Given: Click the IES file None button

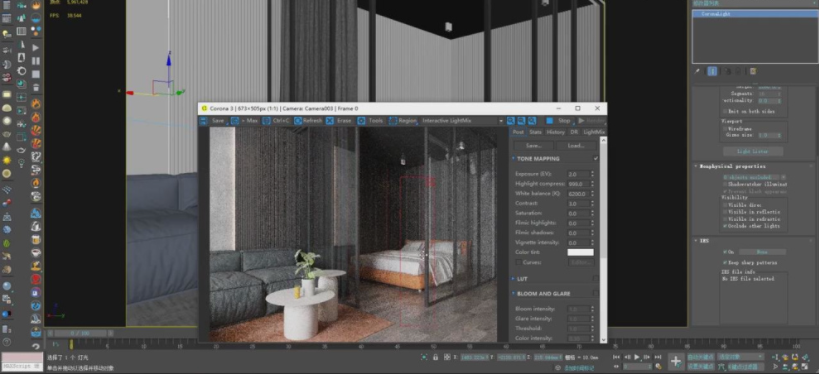Looking at the screenshot, I should (x=762, y=252).
